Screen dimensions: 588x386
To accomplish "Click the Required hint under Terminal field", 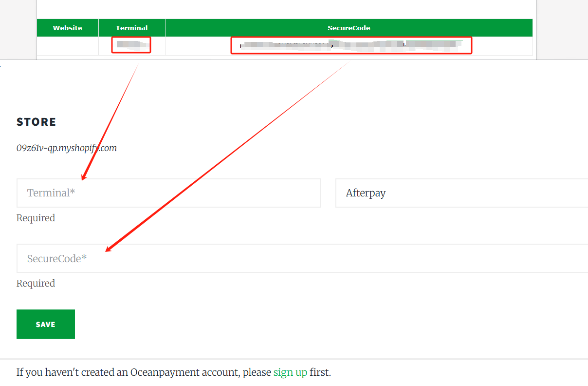I will pos(36,218).
